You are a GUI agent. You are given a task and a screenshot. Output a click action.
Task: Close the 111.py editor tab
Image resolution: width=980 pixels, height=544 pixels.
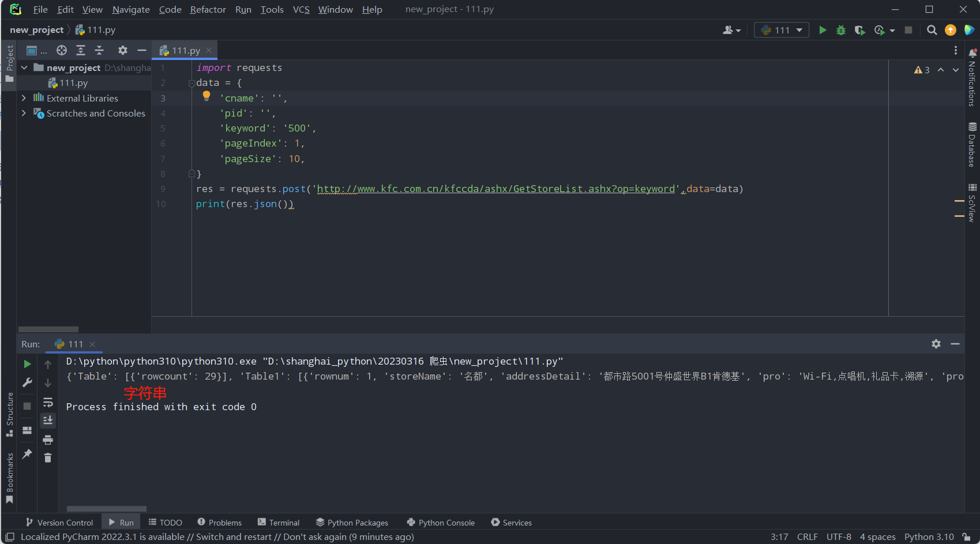tap(209, 50)
